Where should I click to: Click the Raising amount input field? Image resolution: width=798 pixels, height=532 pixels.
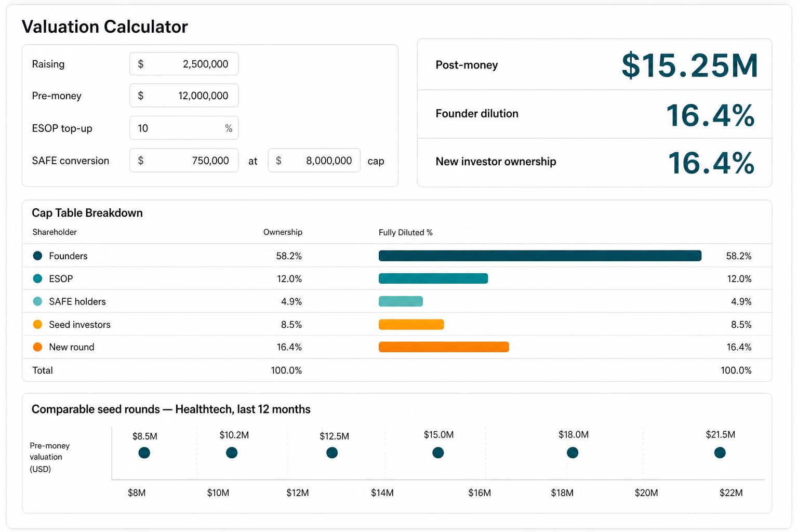184,64
